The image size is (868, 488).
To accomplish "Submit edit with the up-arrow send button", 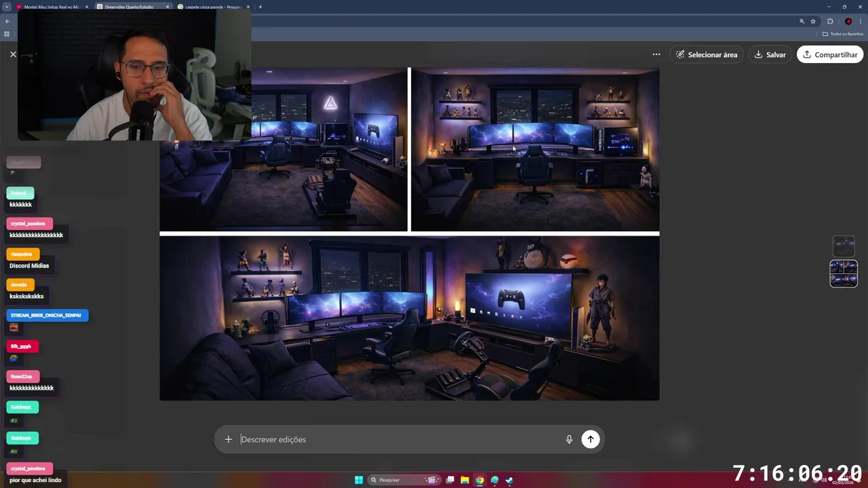I will 590,439.
